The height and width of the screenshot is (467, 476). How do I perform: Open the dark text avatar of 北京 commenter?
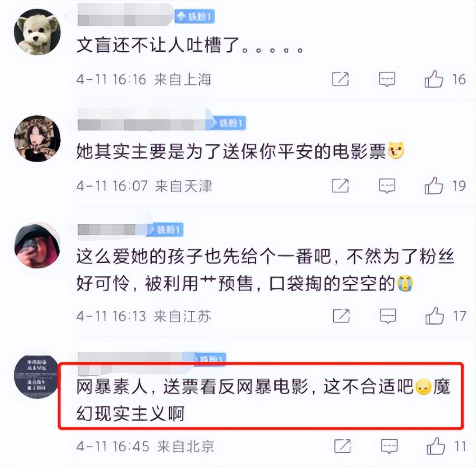tap(37, 376)
